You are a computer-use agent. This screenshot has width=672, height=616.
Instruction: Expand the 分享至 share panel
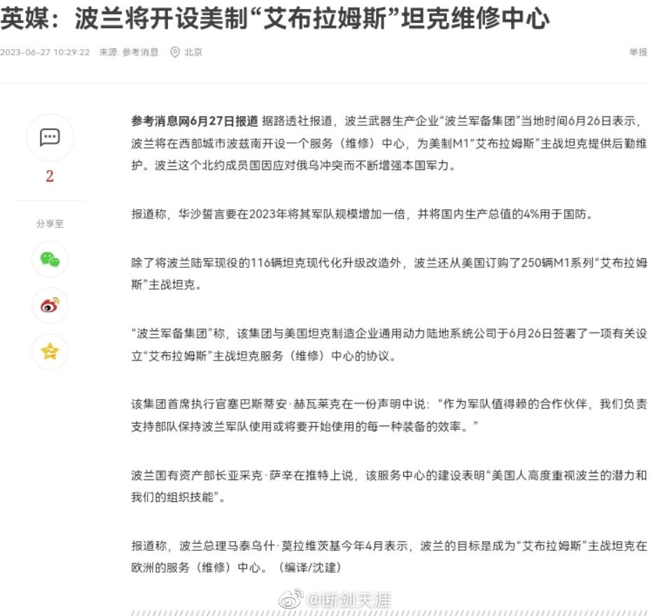[x=50, y=224]
